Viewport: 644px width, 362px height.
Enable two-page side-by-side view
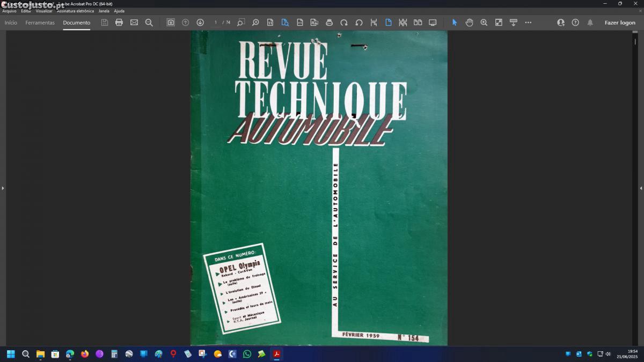(418, 23)
